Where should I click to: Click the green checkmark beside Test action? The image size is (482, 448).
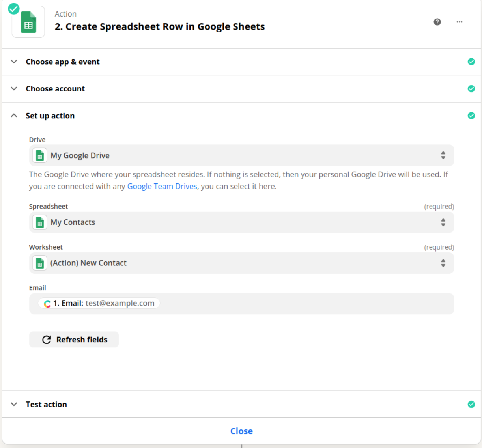(471, 404)
